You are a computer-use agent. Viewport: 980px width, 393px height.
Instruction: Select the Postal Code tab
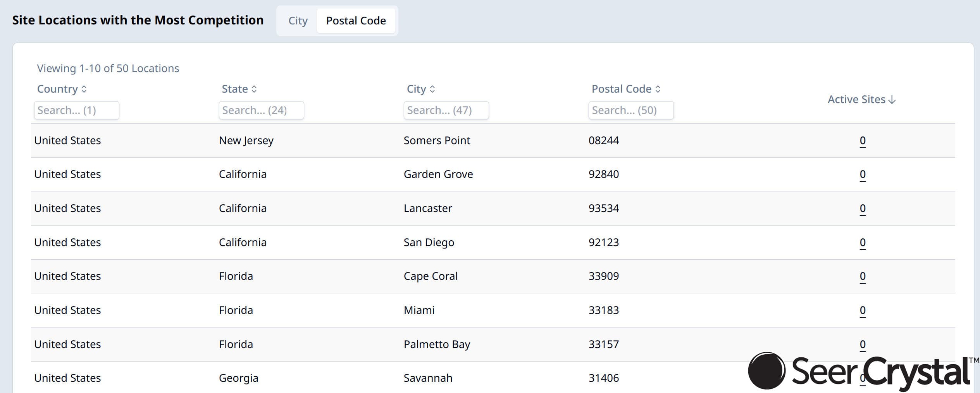[x=356, y=21]
